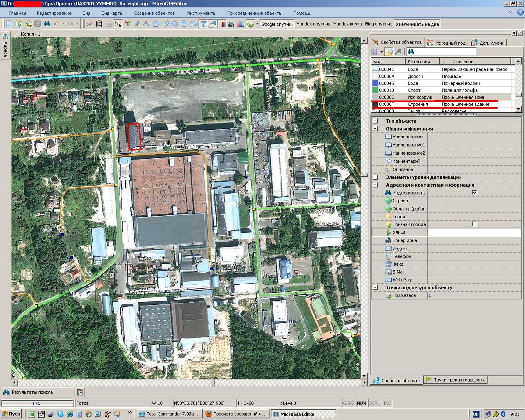Click the save to disk toolbar icon

point(37,24)
